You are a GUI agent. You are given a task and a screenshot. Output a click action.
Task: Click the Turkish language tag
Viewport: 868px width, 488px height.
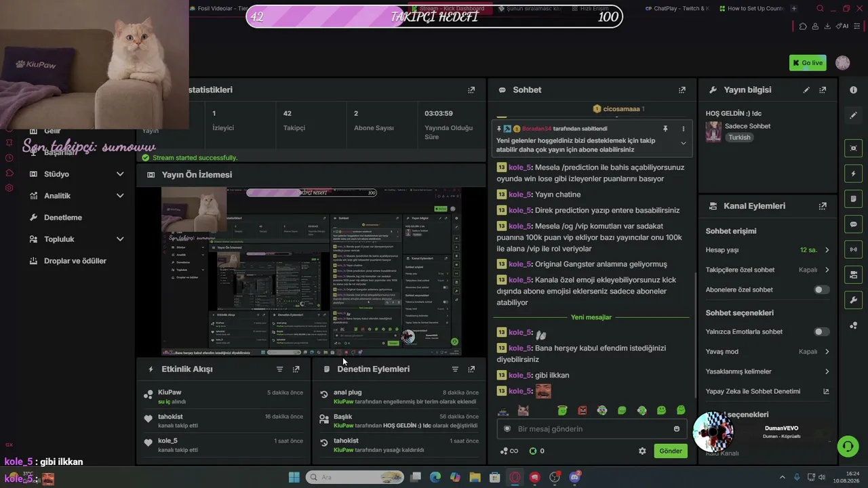pos(739,138)
